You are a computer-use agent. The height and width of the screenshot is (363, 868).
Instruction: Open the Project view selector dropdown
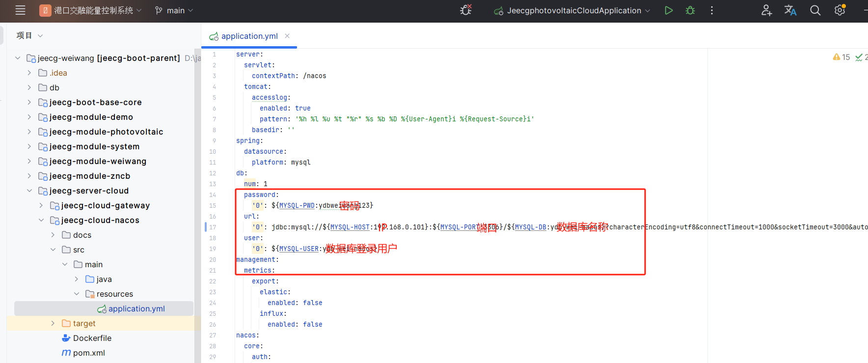pos(29,35)
